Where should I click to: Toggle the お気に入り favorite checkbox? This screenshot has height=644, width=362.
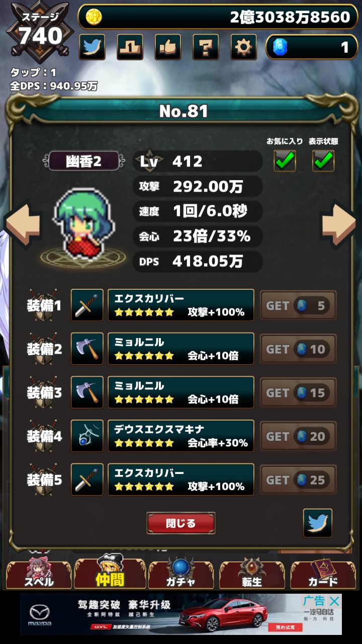(285, 160)
